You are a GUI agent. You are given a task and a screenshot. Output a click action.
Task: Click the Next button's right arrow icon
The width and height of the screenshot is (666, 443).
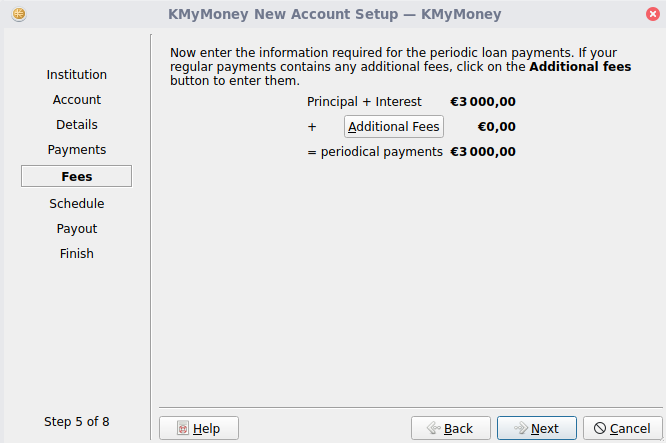click(520, 428)
